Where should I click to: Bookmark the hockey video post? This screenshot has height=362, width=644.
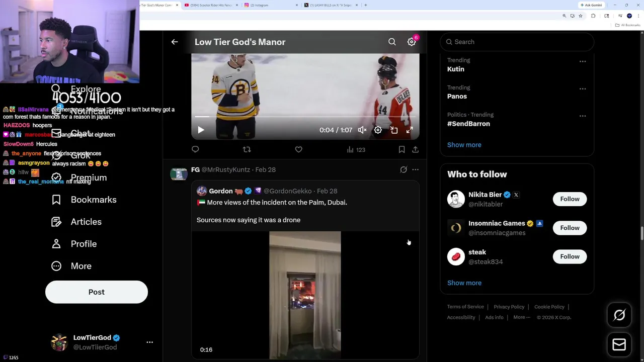click(401, 149)
